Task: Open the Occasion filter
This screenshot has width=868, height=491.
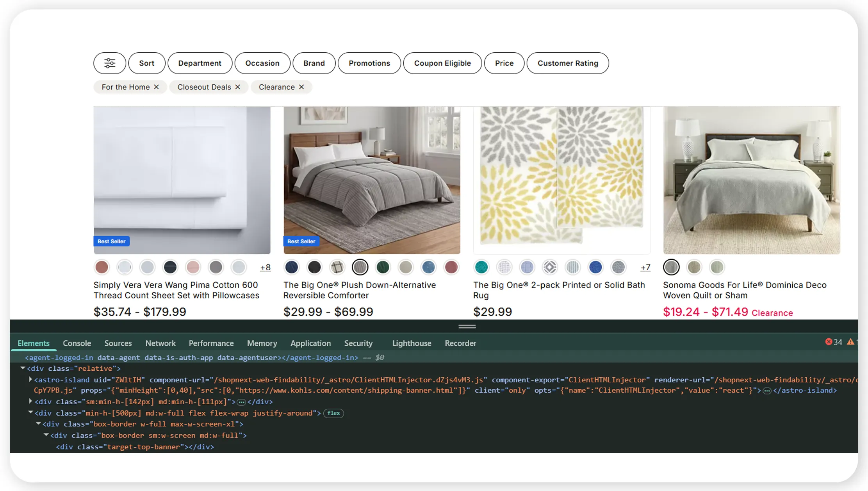Action: pyautogui.click(x=262, y=63)
